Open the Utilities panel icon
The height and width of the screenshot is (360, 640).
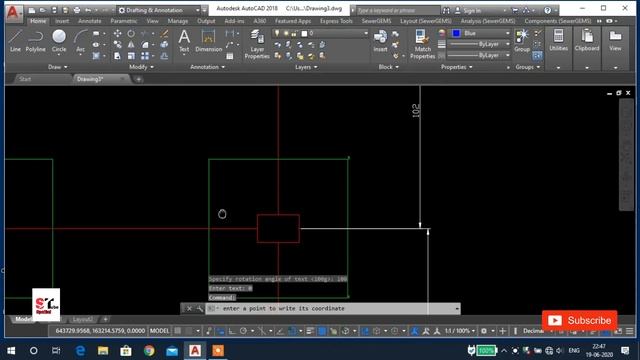pos(558,40)
